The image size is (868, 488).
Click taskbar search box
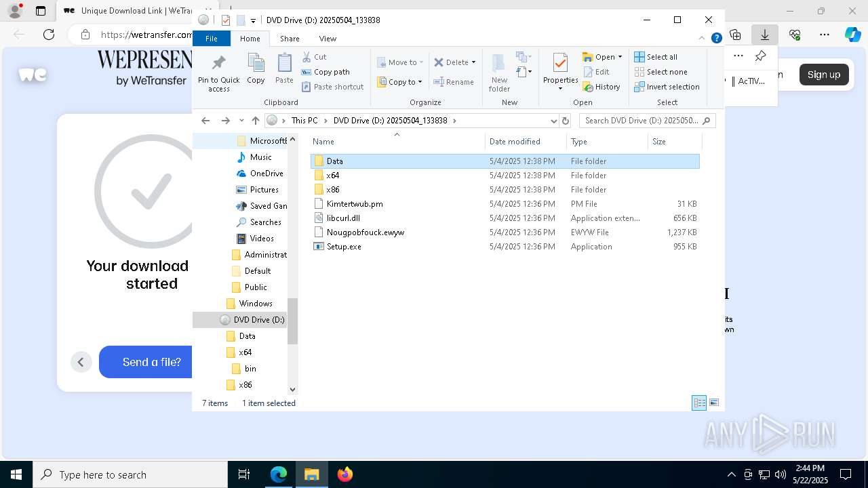pos(130,474)
